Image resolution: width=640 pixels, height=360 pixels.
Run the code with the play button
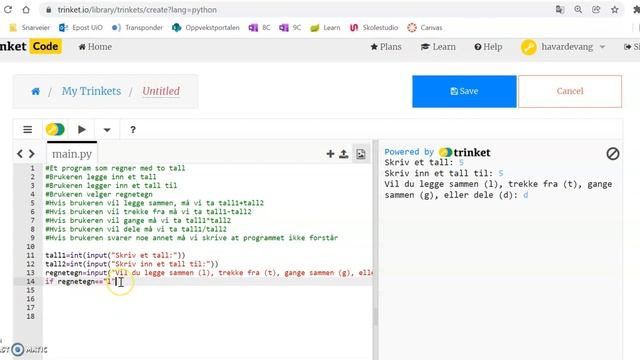coord(82,129)
